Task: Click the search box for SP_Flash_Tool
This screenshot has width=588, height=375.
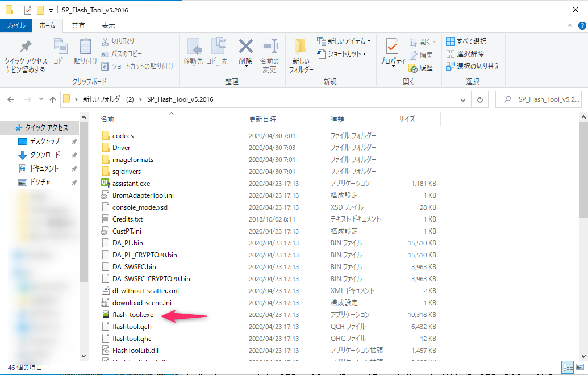Action: (x=539, y=99)
